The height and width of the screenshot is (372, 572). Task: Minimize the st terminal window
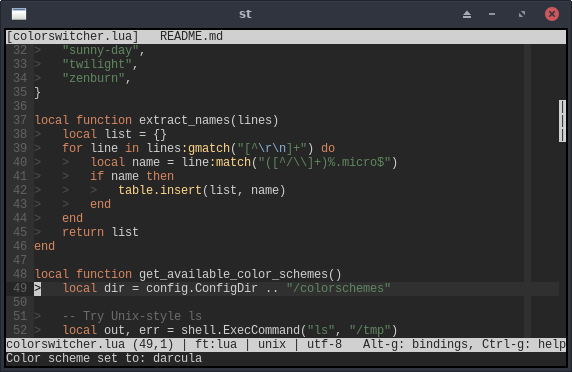click(492, 14)
